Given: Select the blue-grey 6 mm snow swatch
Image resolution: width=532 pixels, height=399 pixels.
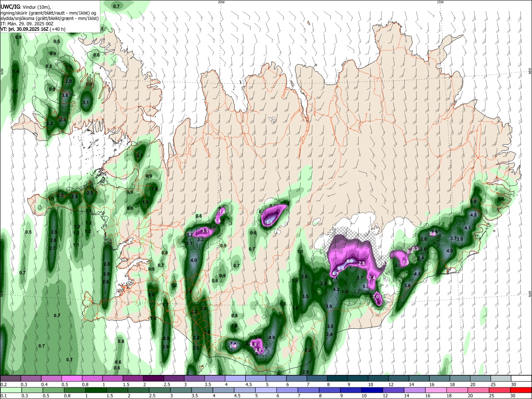Looking at the screenshot, I should click(x=296, y=379).
